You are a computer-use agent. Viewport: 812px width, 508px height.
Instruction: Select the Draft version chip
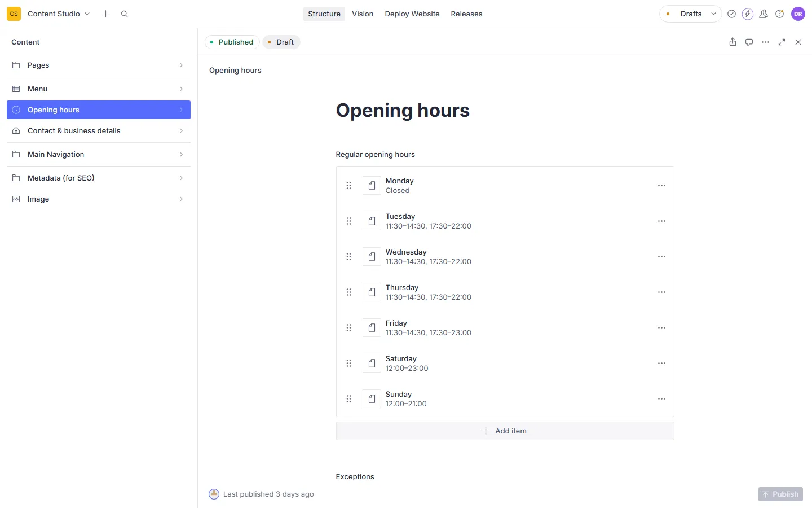point(281,42)
